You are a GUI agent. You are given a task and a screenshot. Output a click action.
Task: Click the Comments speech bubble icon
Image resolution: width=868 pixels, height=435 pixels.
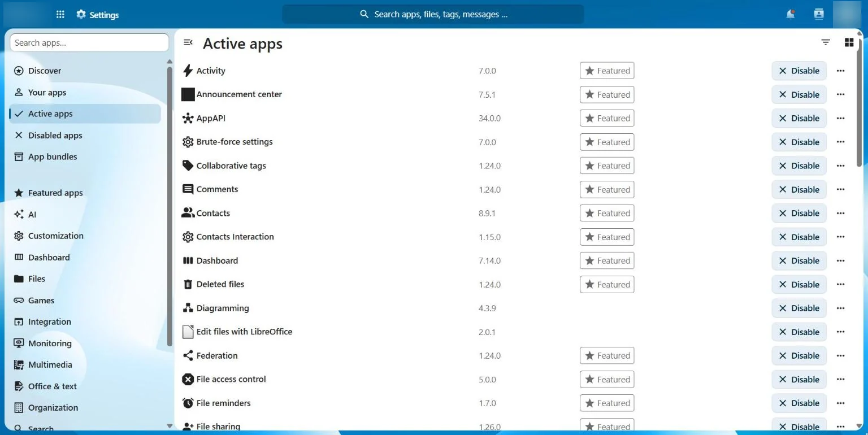click(188, 189)
